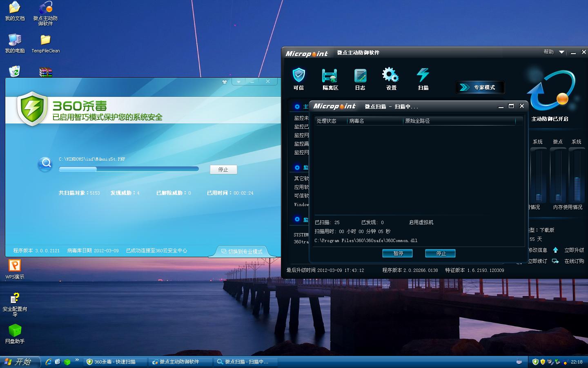Click the 发现威胁: 4 count
The height and width of the screenshot is (368, 588).
[x=125, y=193]
